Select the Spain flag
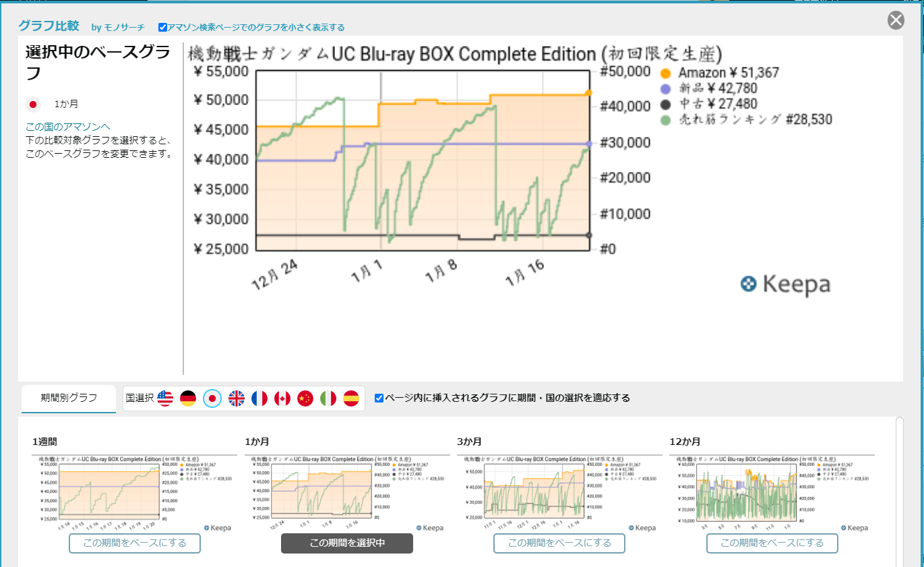924x567 pixels. tap(351, 398)
